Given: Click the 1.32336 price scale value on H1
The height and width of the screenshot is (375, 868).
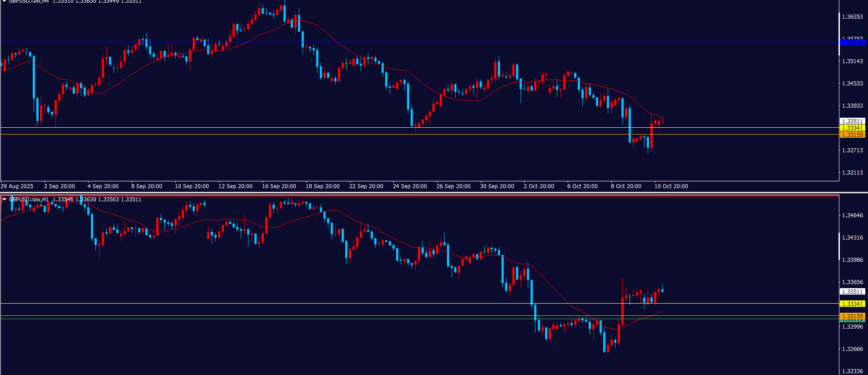Looking at the screenshot, I should point(852,371).
